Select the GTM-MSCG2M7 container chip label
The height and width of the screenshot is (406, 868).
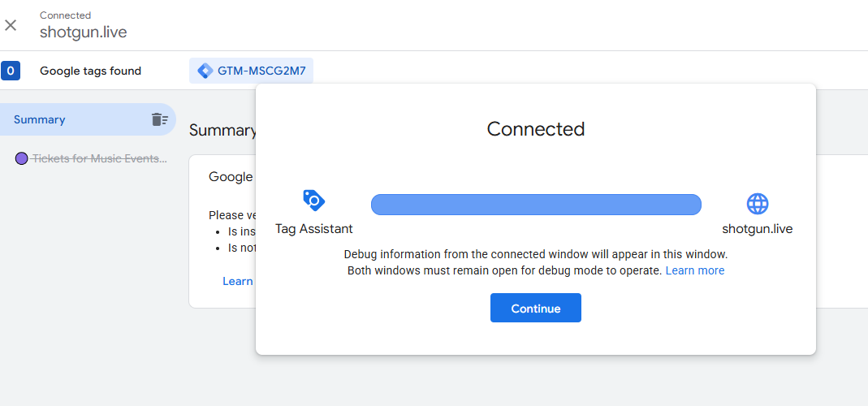pyautogui.click(x=261, y=71)
